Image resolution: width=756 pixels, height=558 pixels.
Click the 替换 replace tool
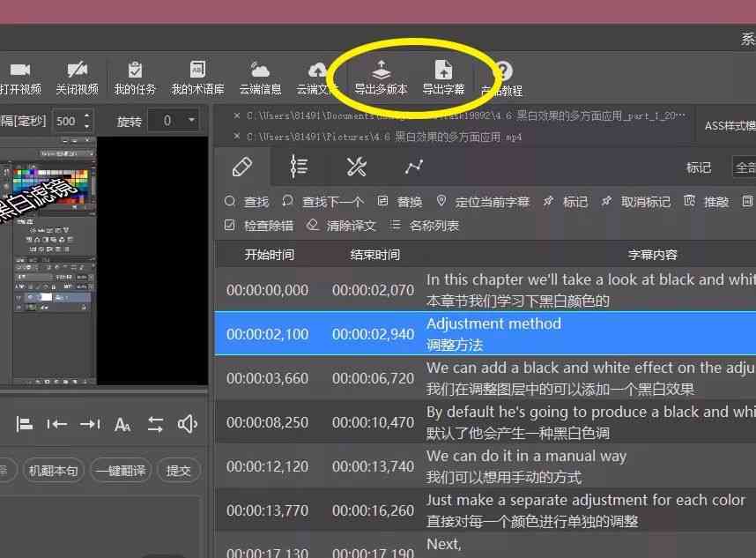tap(400, 202)
